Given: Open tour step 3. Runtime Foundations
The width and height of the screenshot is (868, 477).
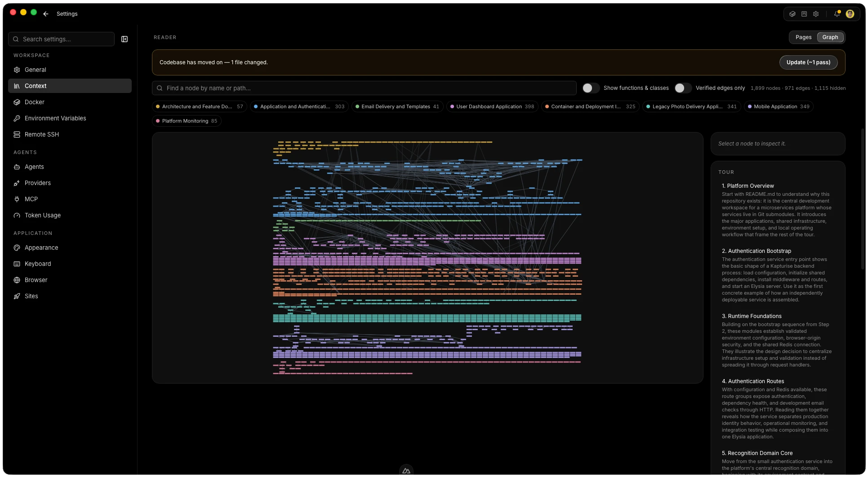Looking at the screenshot, I should point(752,316).
